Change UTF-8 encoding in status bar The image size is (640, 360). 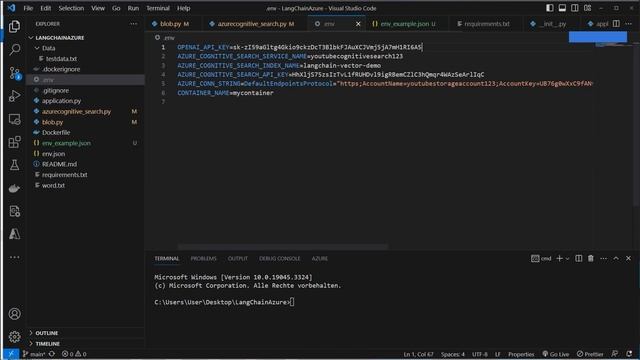(480, 354)
